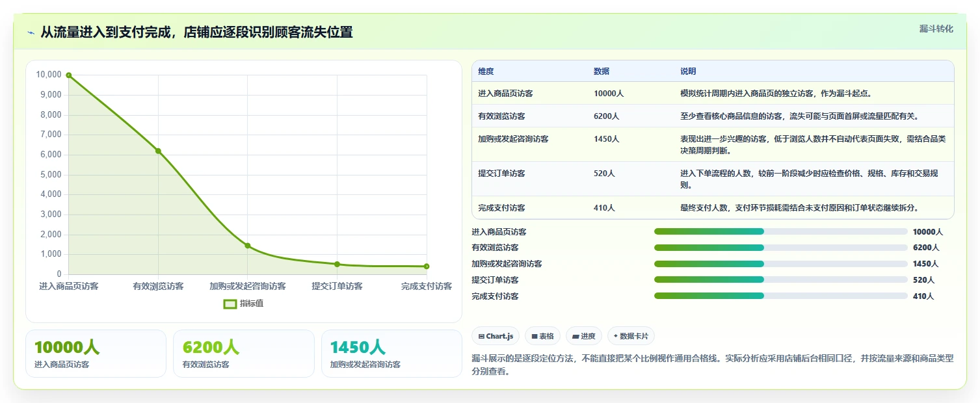Click the 完成支付访客 progress bar

coord(780,296)
